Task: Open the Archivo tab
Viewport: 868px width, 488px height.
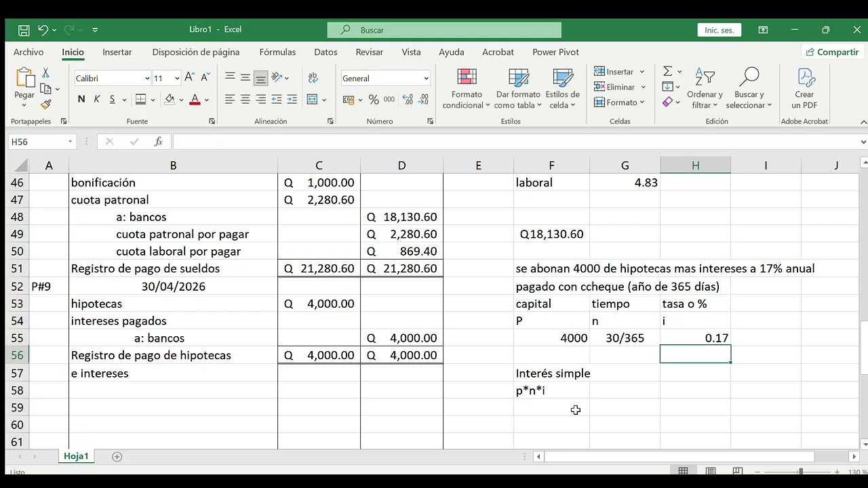Action: pos(28,52)
